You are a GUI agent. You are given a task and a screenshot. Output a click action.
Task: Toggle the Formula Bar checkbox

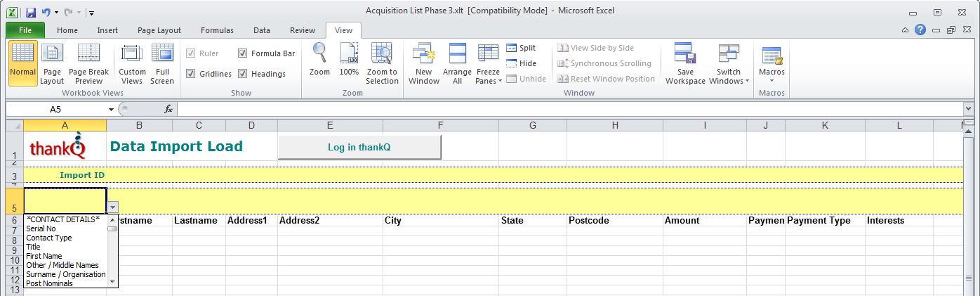[x=242, y=53]
